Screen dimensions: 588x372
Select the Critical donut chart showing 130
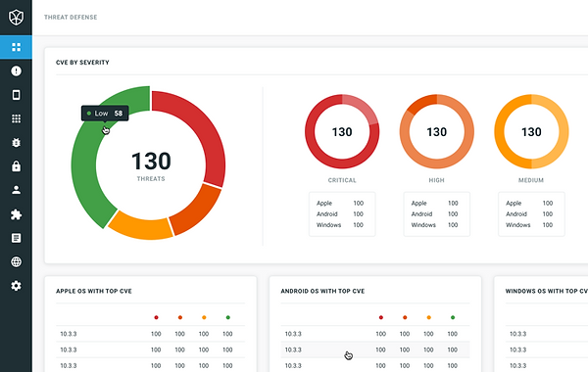342,131
